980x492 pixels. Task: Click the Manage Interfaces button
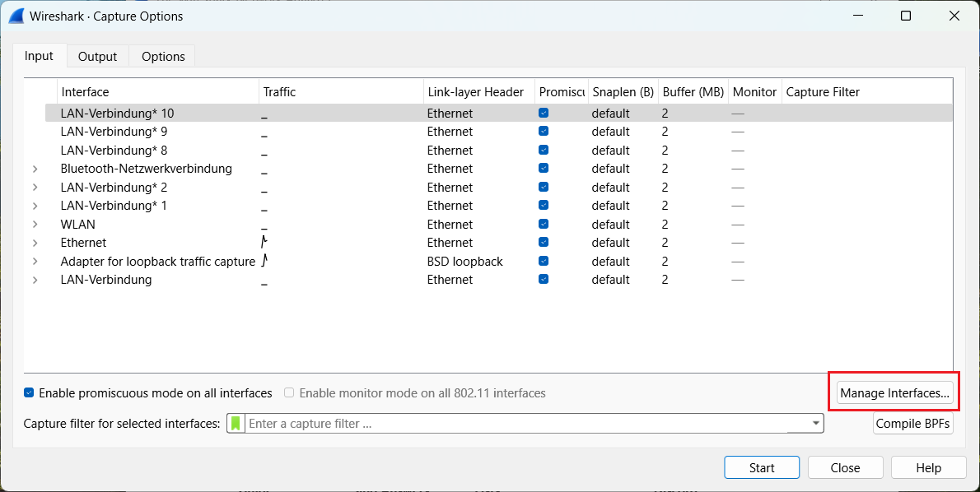[894, 393]
